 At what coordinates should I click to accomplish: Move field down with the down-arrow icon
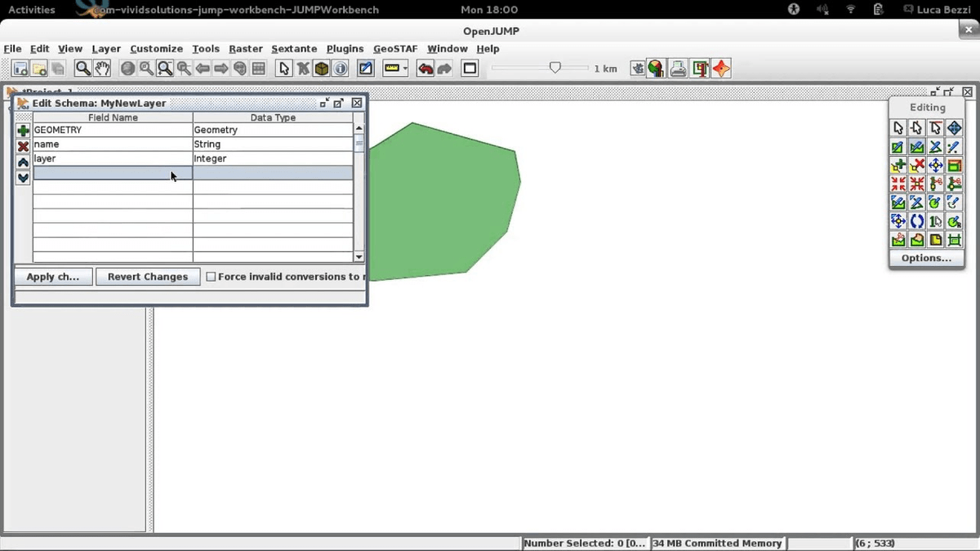23,178
